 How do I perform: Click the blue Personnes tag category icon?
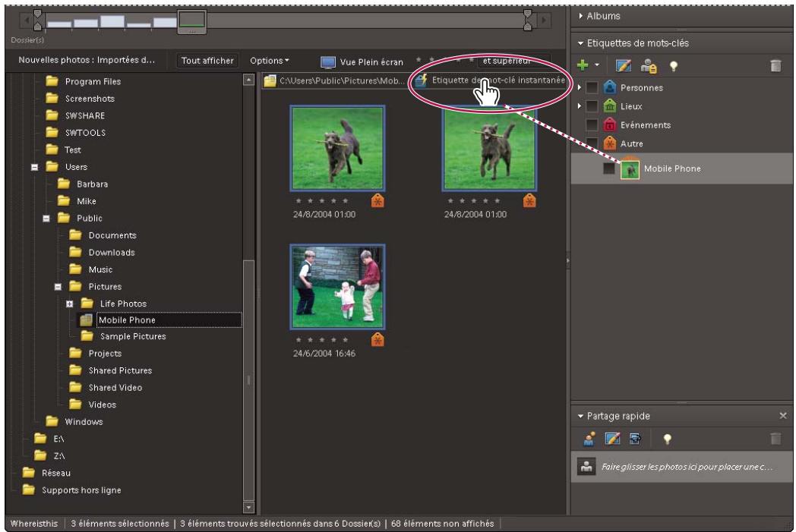tap(610, 87)
